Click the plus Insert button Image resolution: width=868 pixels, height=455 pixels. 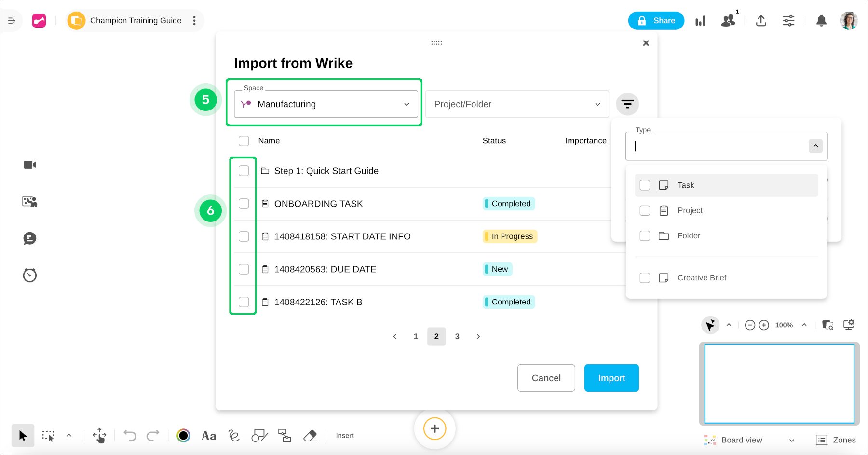pyautogui.click(x=434, y=428)
